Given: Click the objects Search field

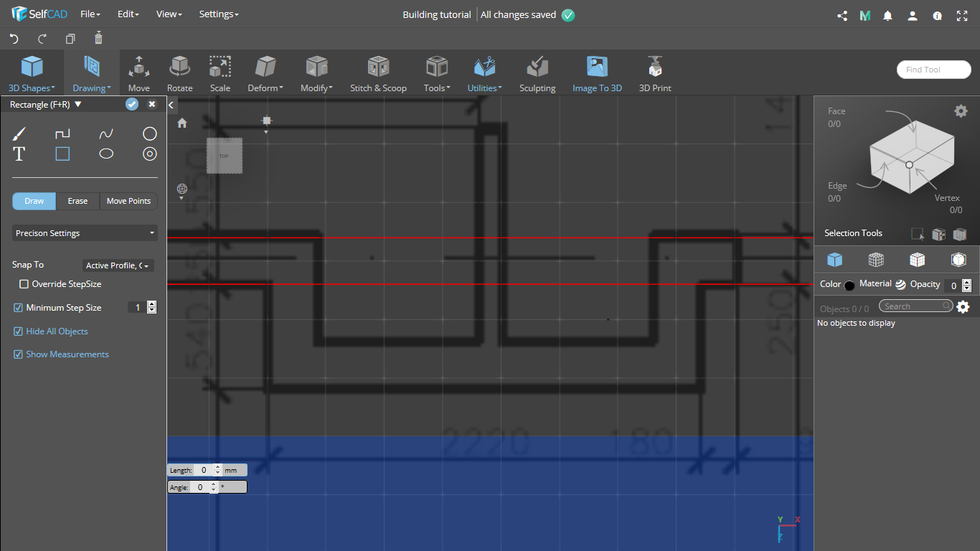Looking at the screenshot, I should pos(916,306).
